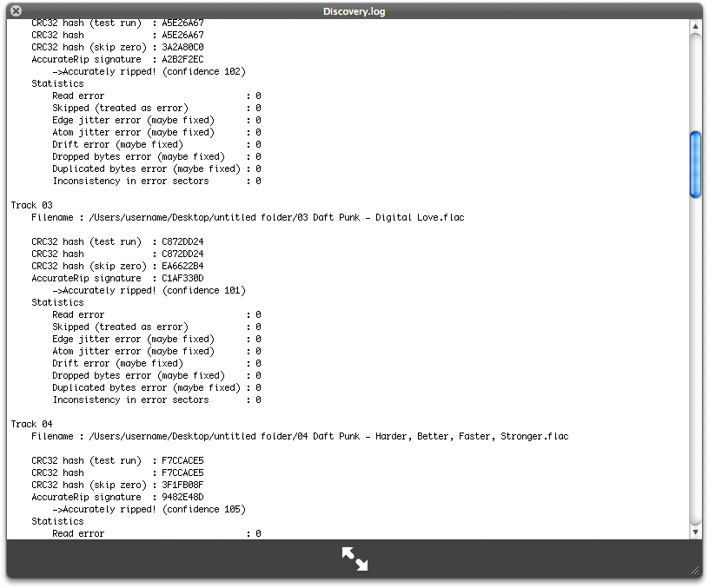The width and height of the screenshot is (709, 588).
Task: Click Track 04 'Read error' row
Action: coord(156,533)
